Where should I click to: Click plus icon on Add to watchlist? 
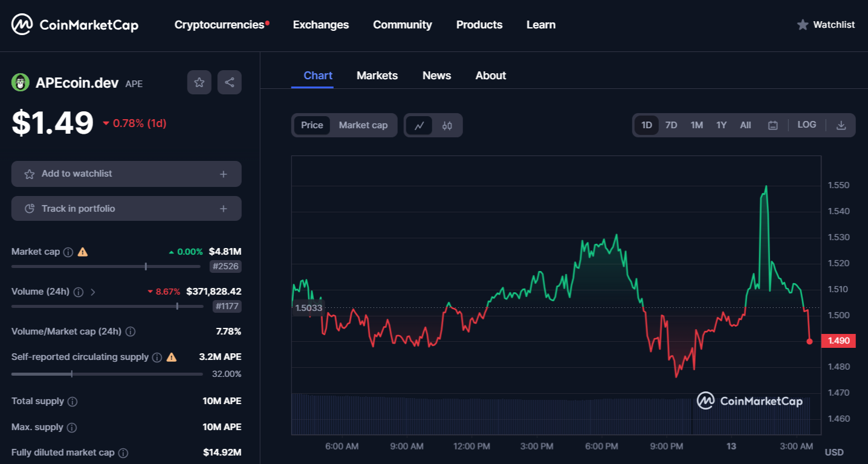pos(224,174)
